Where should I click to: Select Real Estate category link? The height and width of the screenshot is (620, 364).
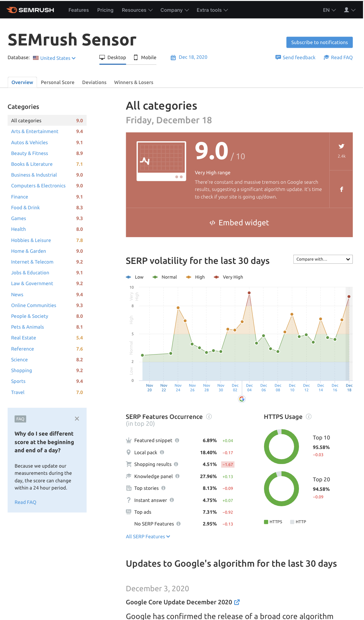(24, 338)
